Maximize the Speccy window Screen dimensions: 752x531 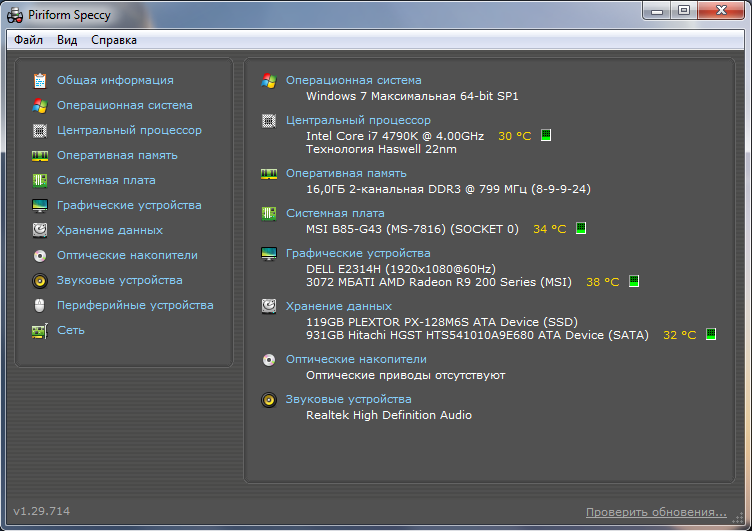point(683,11)
